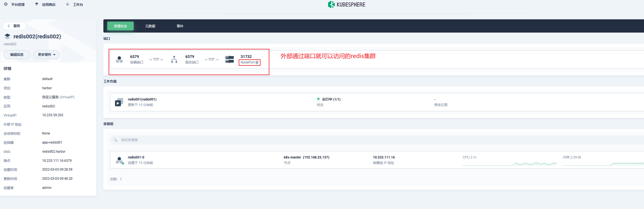Click the pod IP 10.233.111.16
Viewport: 644px width, 209px height.
pos(384,157)
